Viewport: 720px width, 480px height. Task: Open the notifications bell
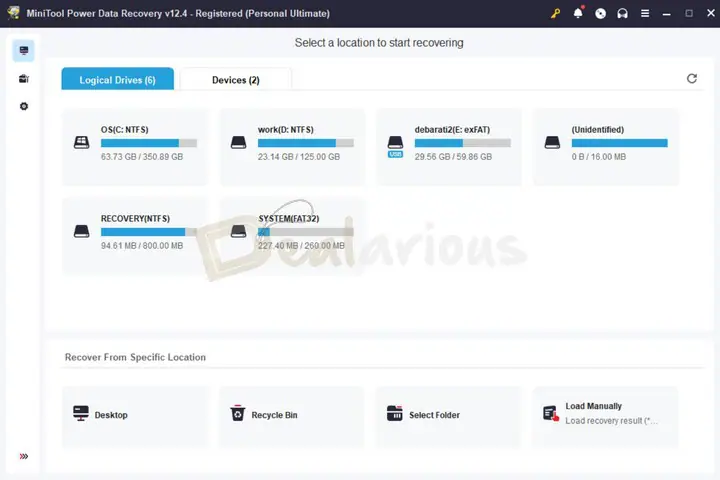(578, 14)
